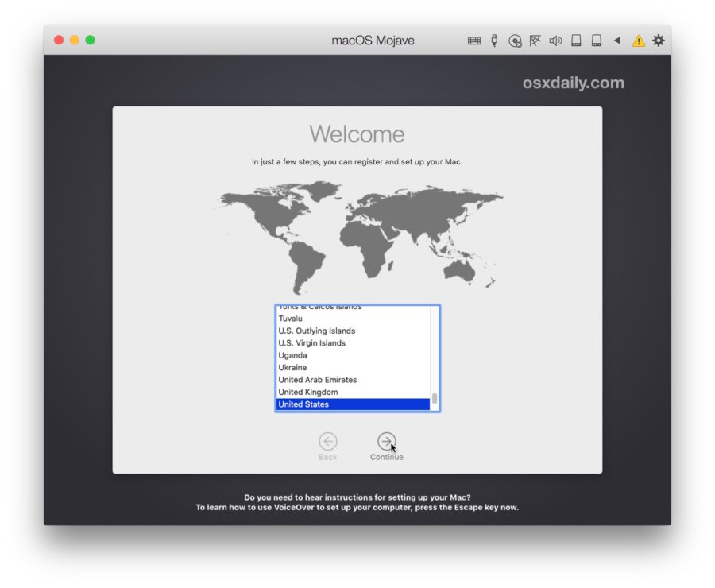Close the macOS Mojave VM window
The image size is (715, 588).
(59, 41)
